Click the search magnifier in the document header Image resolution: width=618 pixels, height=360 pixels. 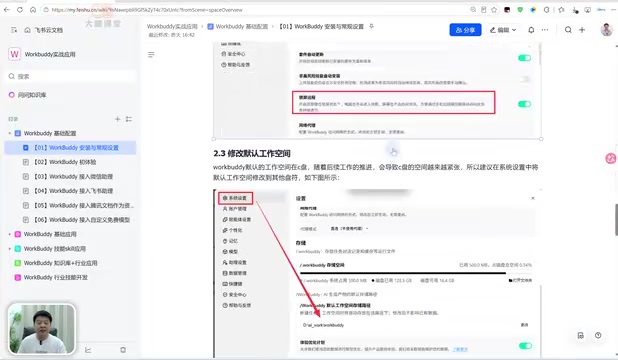pos(568,30)
